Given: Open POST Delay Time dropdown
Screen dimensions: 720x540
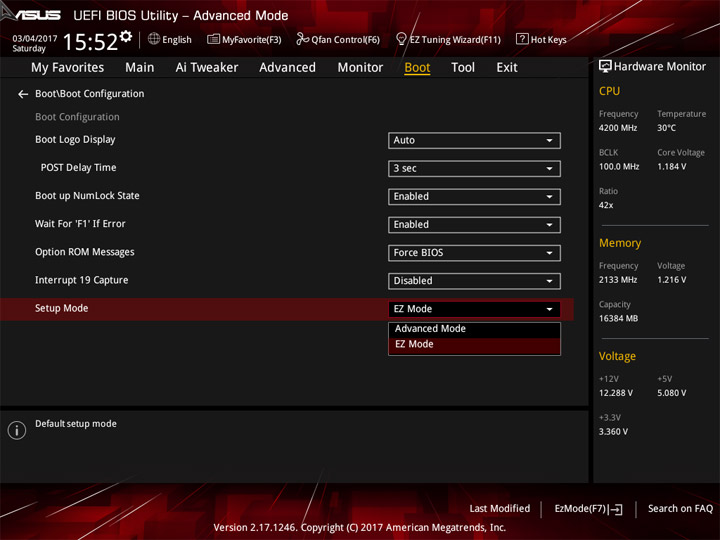Looking at the screenshot, I should (474, 169).
